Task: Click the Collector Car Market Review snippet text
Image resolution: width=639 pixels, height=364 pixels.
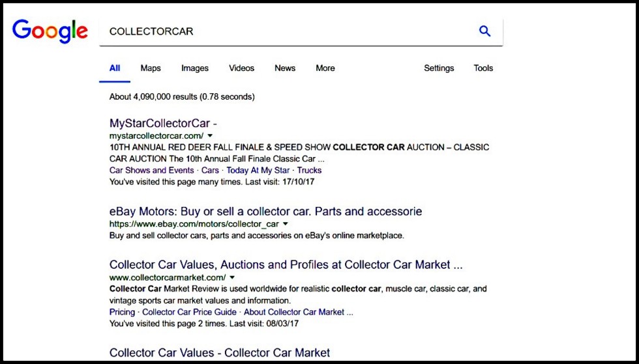Action: pyautogui.click(x=298, y=295)
